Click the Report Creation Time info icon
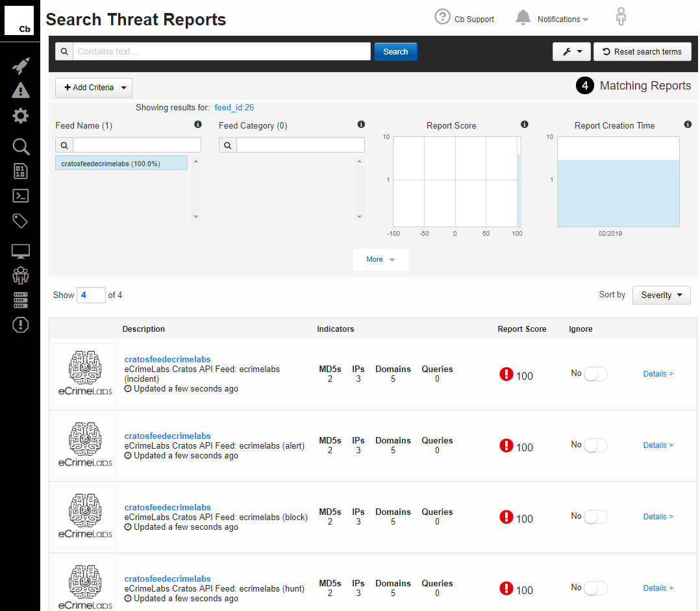 click(688, 125)
